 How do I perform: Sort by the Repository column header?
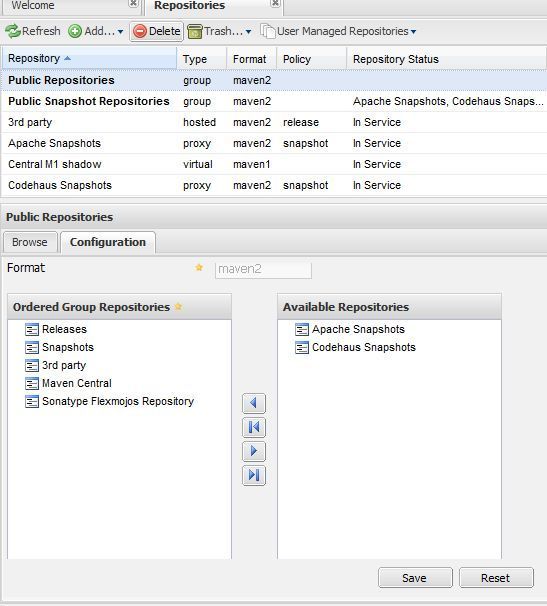pos(89,58)
